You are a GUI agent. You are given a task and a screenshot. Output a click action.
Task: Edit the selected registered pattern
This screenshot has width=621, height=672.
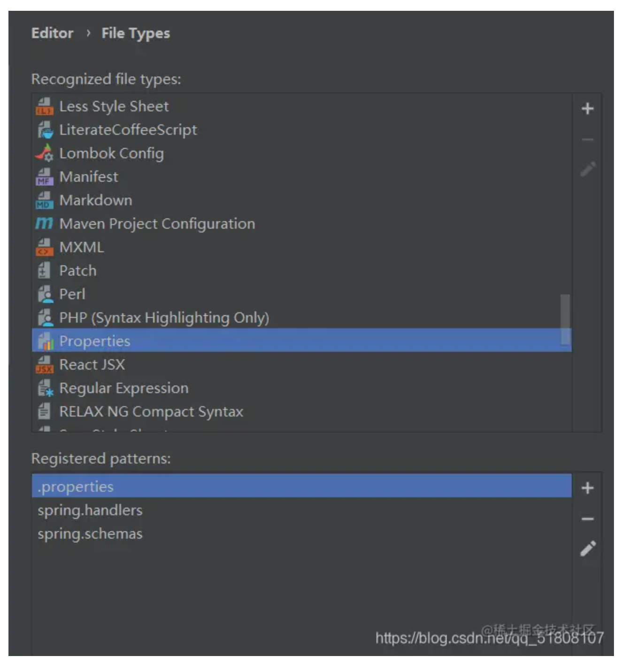tap(588, 548)
